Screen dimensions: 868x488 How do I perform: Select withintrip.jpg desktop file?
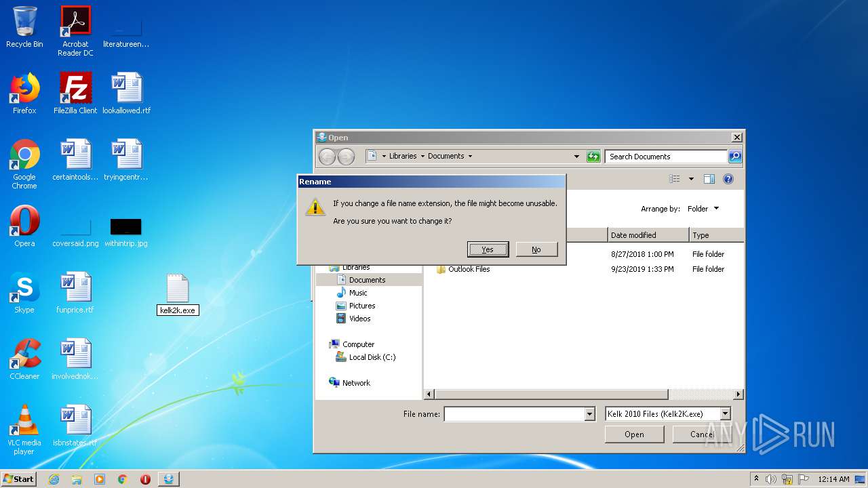click(126, 232)
